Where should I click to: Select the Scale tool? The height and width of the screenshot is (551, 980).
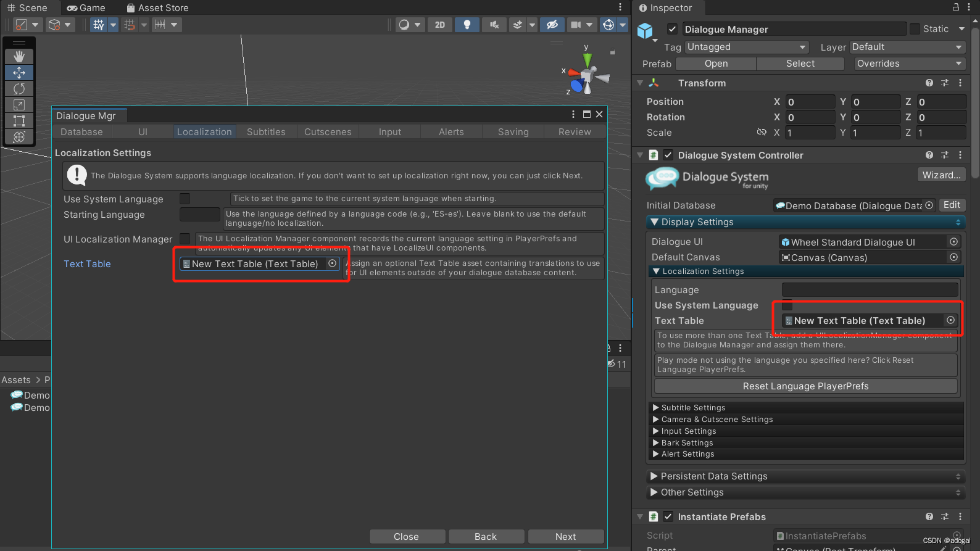pos(19,104)
